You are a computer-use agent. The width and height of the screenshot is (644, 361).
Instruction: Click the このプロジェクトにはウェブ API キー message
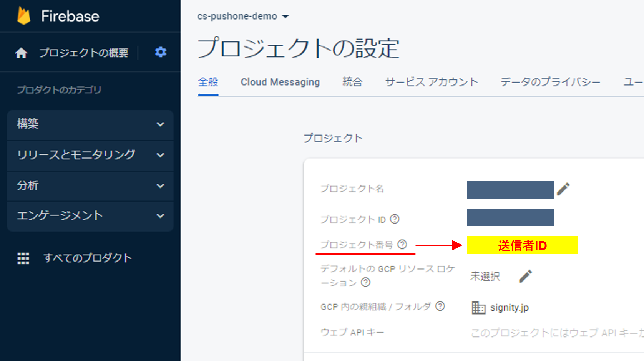[557, 333]
